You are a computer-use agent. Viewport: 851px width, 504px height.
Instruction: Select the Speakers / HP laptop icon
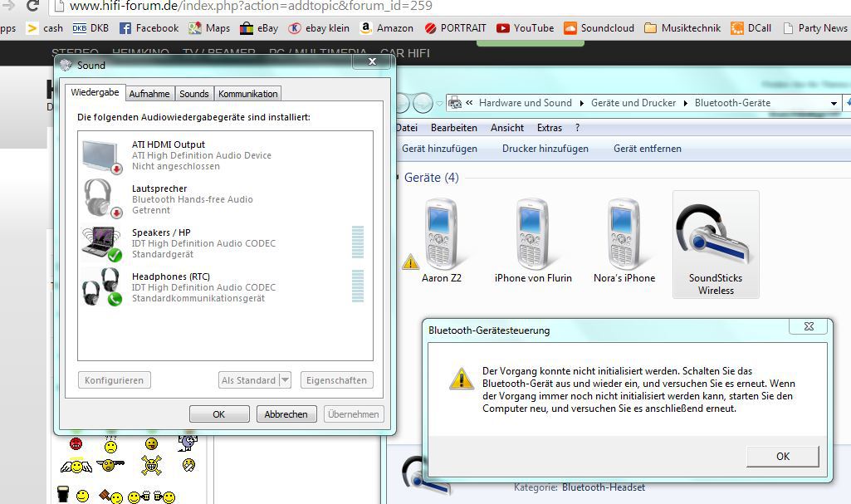(101, 243)
